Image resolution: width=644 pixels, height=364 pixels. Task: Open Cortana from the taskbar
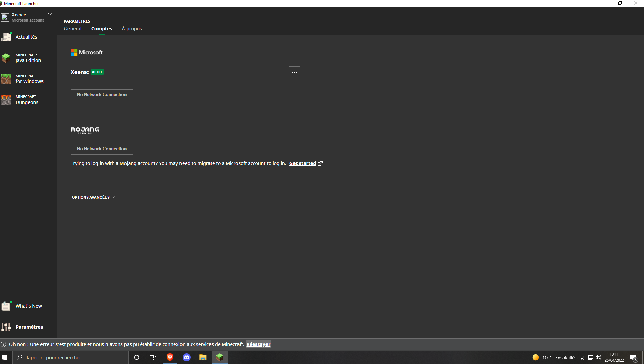click(x=137, y=357)
